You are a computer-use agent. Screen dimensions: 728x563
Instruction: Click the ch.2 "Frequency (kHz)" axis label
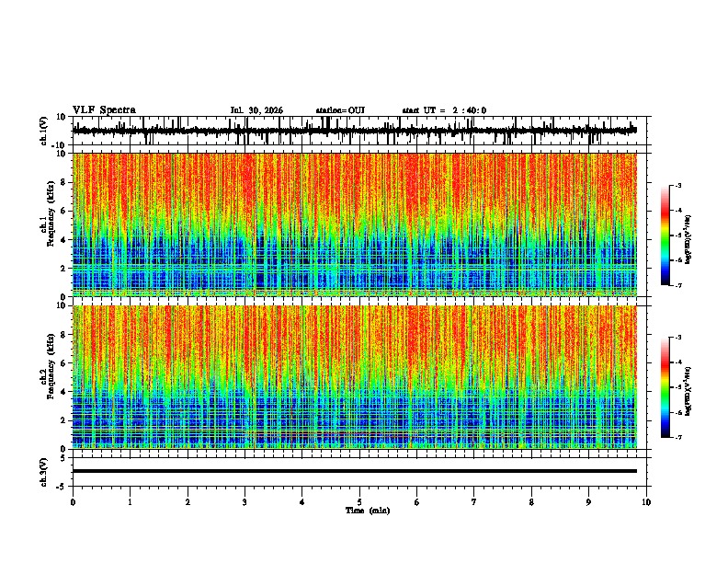click(51, 366)
